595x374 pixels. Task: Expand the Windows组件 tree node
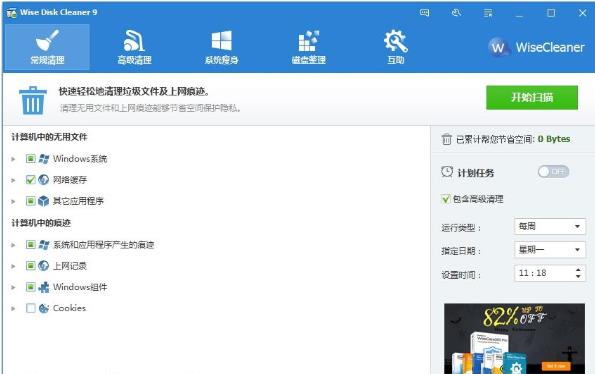pyautogui.click(x=13, y=288)
